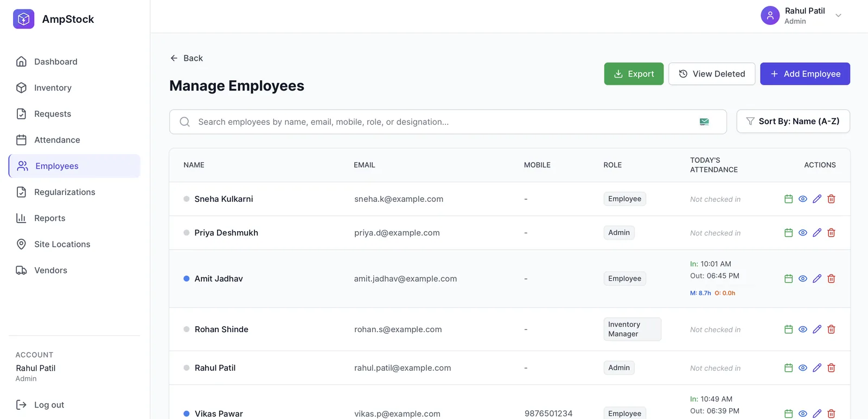Go to Site Locations

[74, 244]
